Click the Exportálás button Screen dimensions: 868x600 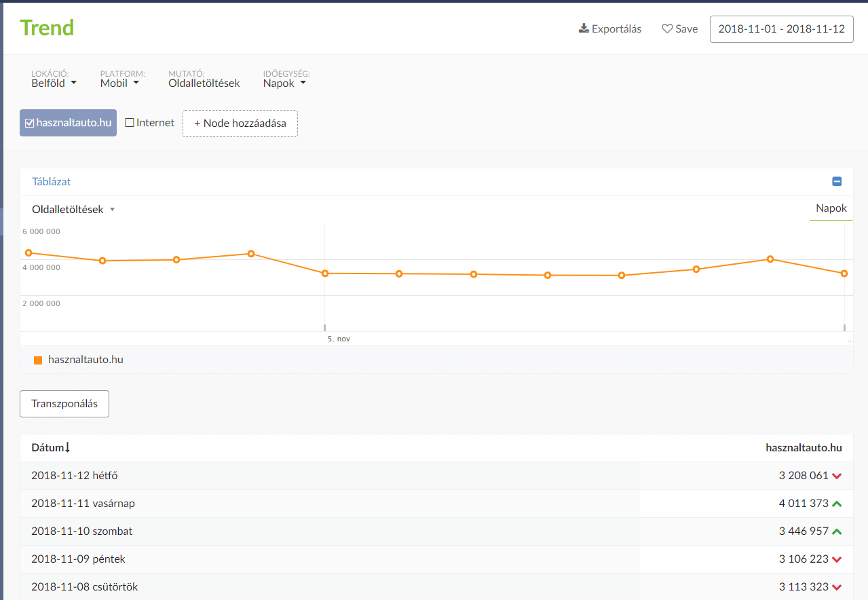610,29
